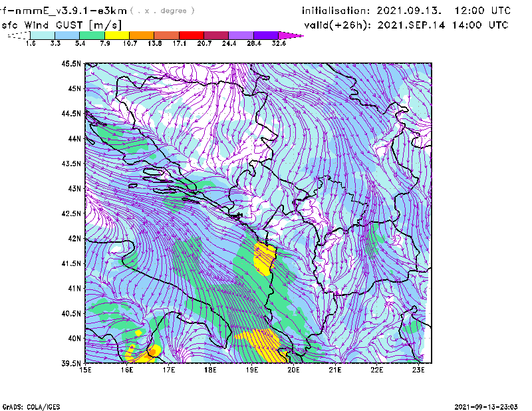
Task: Click the timestamp '2021-09-13-23:03'
Action: pyautogui.click(x=486, y=407)
